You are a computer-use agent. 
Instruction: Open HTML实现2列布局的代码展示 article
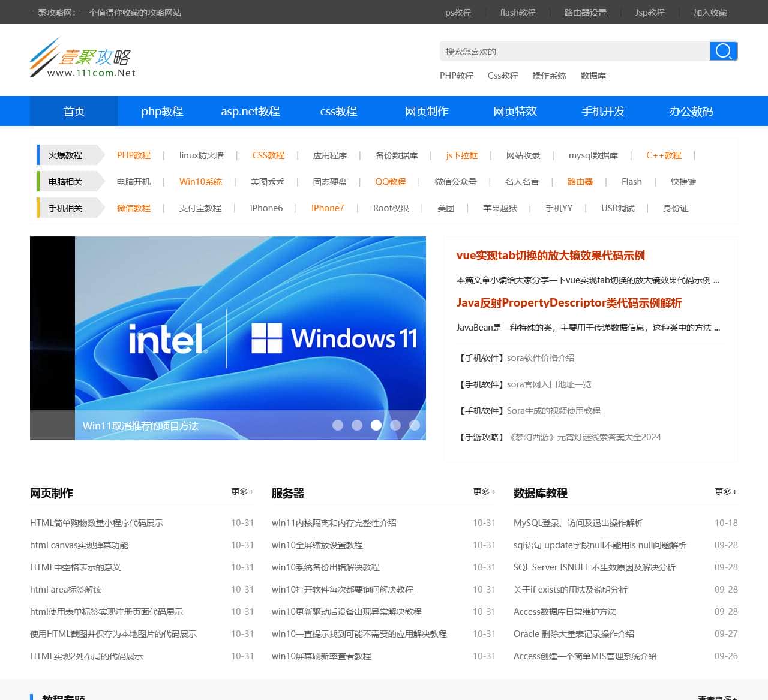click(x=86, y=656)
